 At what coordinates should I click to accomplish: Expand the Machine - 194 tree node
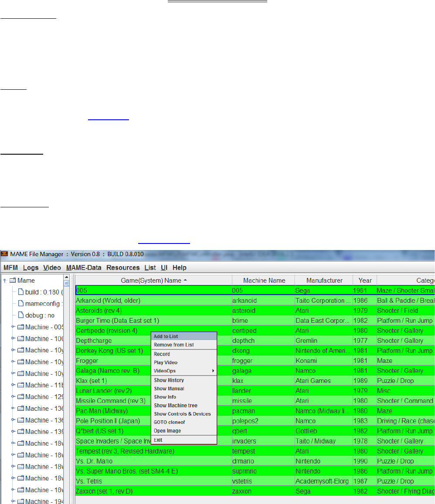[x=13, y=501]
